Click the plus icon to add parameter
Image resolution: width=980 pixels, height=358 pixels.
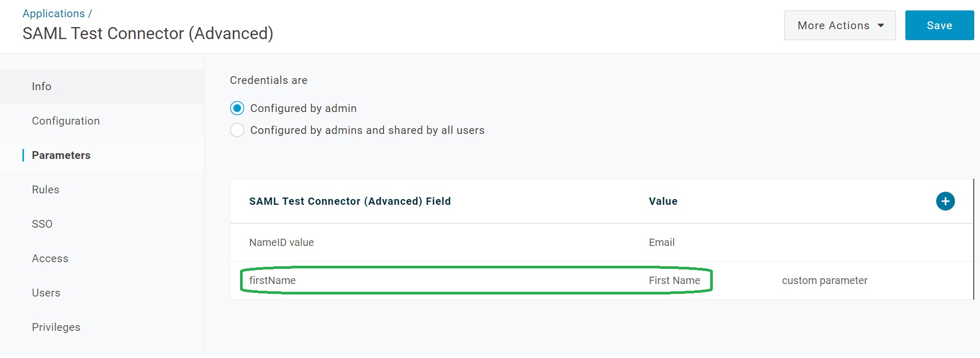click(945, 201)
